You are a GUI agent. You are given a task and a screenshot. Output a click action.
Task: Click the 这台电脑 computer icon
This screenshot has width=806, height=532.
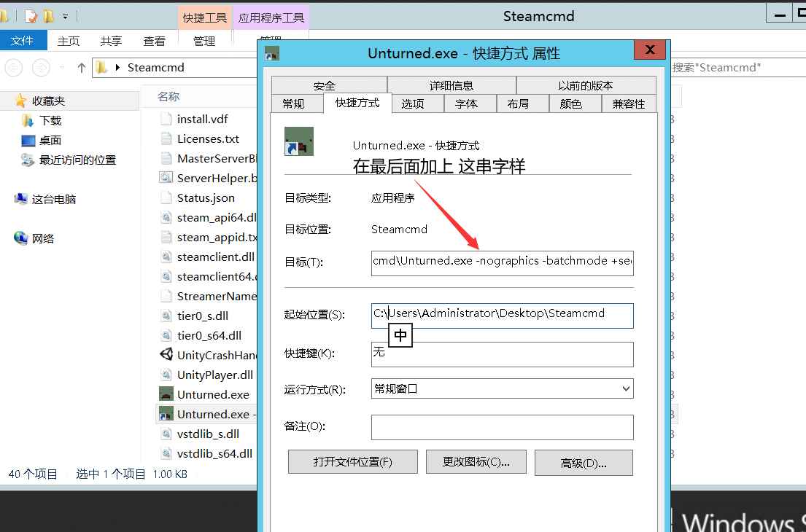[x=20, y=199]
